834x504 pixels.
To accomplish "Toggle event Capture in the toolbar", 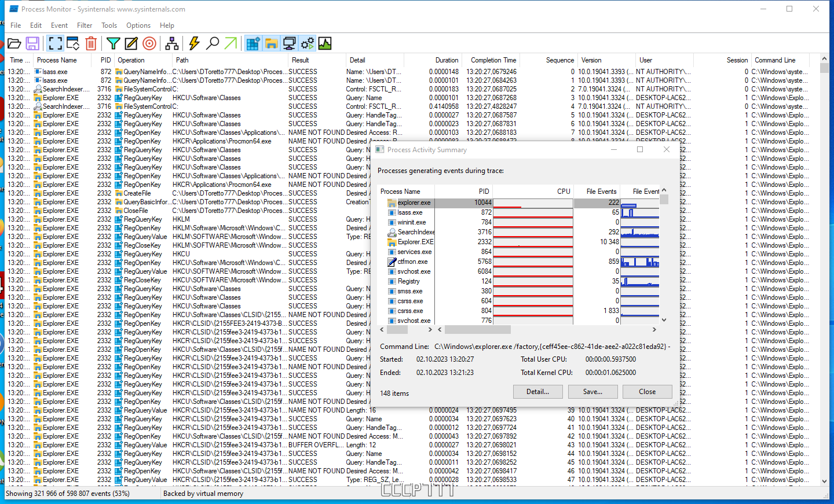I will (55, 43).
